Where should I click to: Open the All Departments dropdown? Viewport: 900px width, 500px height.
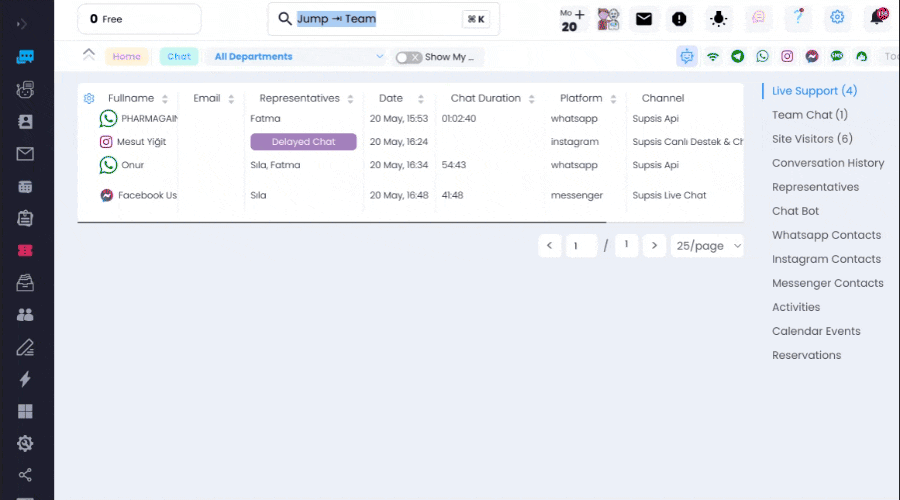(x=298, y=56)
